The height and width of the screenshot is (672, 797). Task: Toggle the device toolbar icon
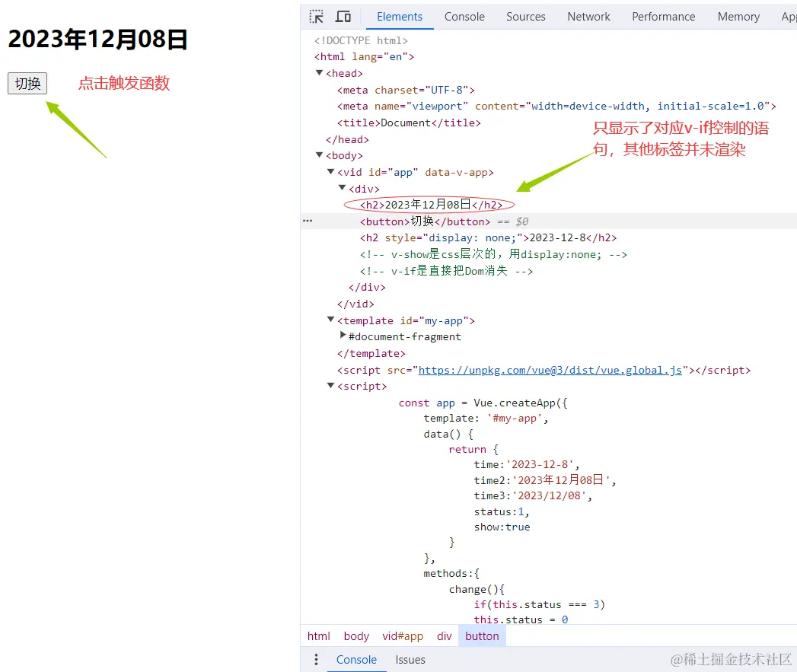click(x=343, y=17)
